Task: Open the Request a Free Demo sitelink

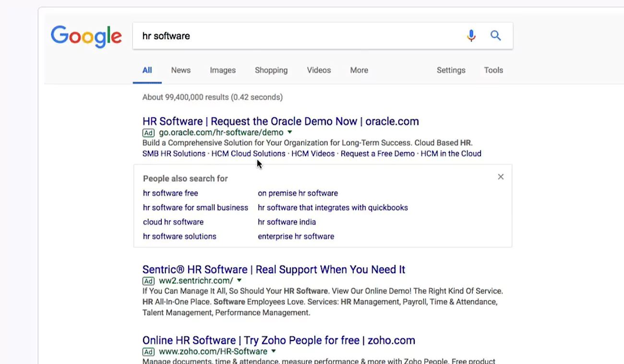Action: (378, 153)
